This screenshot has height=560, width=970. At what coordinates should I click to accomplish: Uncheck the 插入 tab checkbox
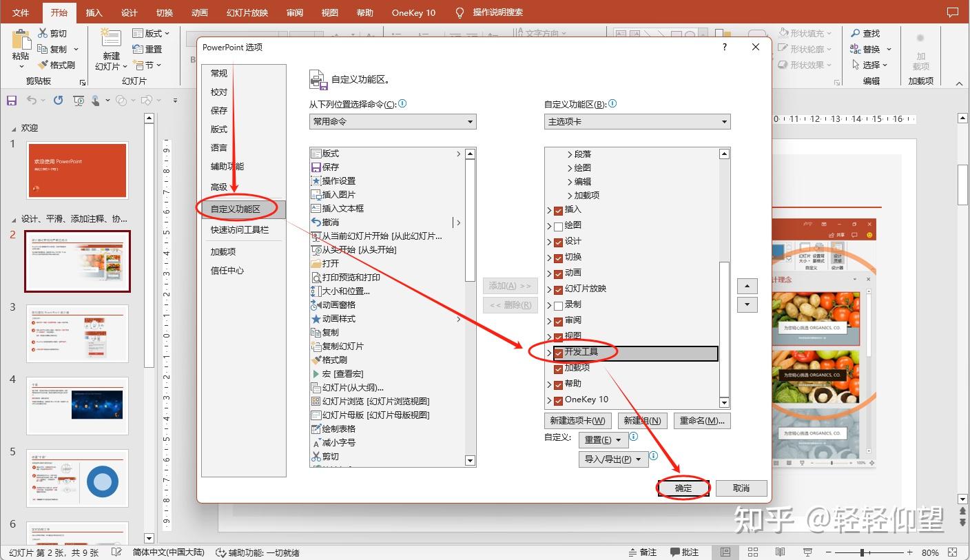(x=558, y=210)
